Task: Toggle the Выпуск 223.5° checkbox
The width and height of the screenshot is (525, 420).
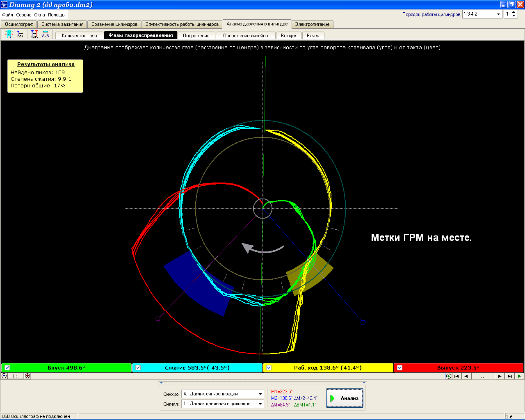Action: pyautogui.click(x=399, y=368)
